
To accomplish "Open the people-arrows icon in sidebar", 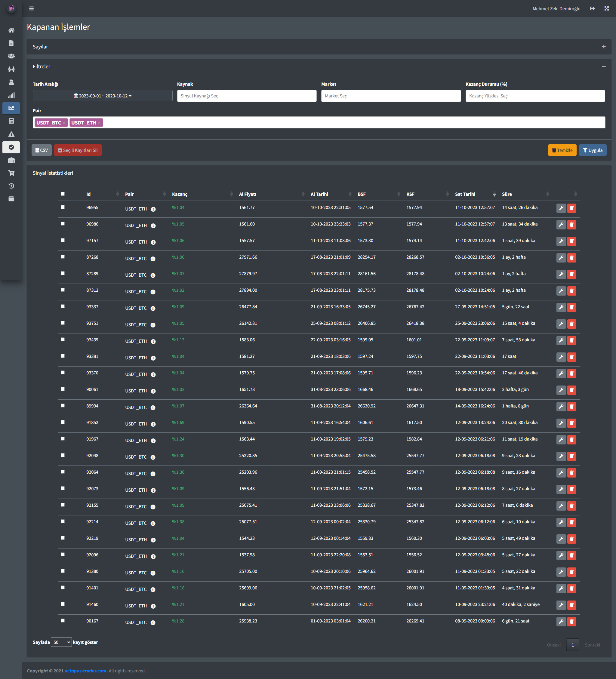I will [x=11, y=69].
